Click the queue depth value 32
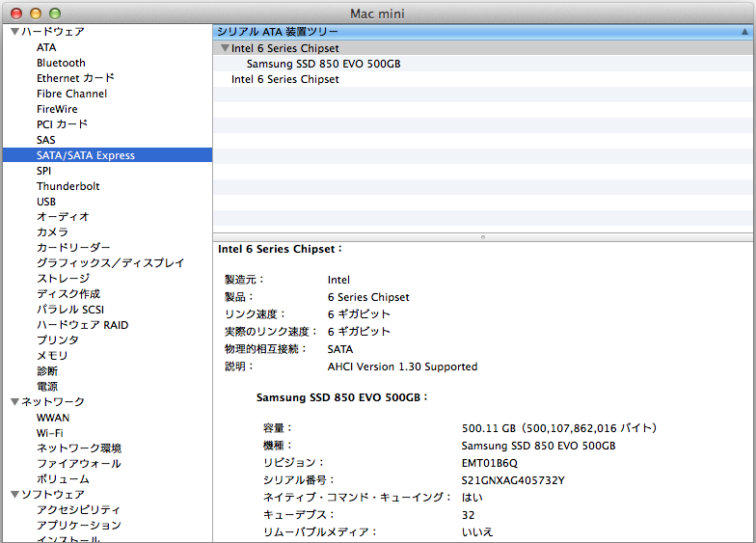Screen dimensions: 756x543 [469, 515]
